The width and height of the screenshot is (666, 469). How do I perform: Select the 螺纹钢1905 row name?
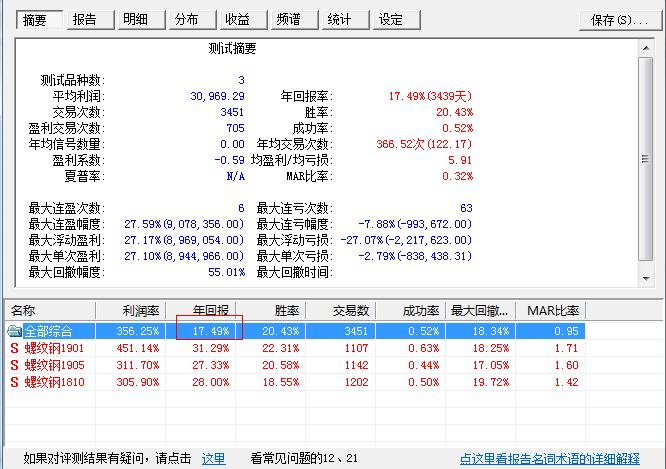coord(54,365)
